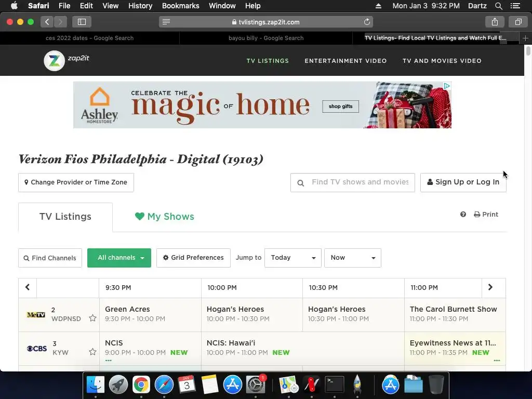Click Safari forward arrow button
Screen dimensions: 532x399
60,22
